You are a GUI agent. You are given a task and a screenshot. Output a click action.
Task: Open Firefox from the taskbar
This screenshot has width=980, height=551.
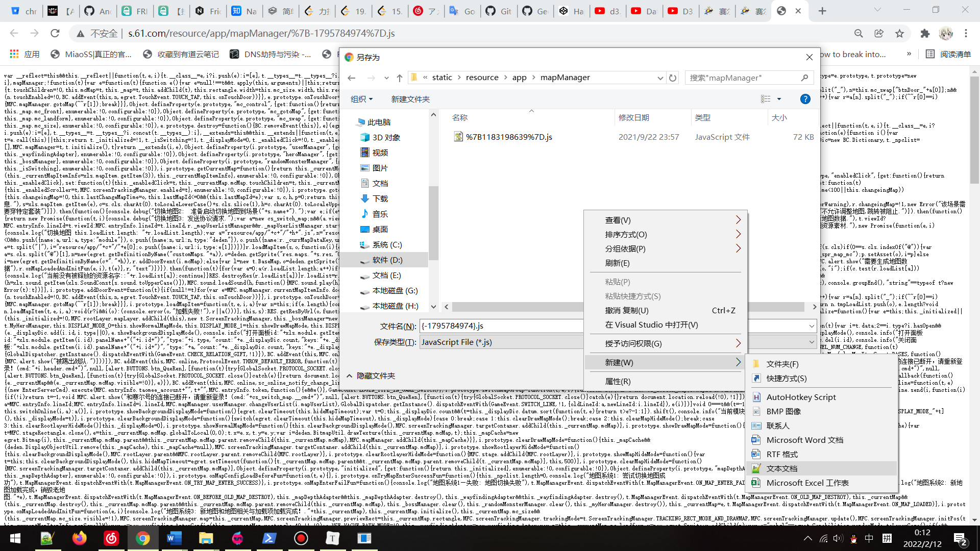79,538
